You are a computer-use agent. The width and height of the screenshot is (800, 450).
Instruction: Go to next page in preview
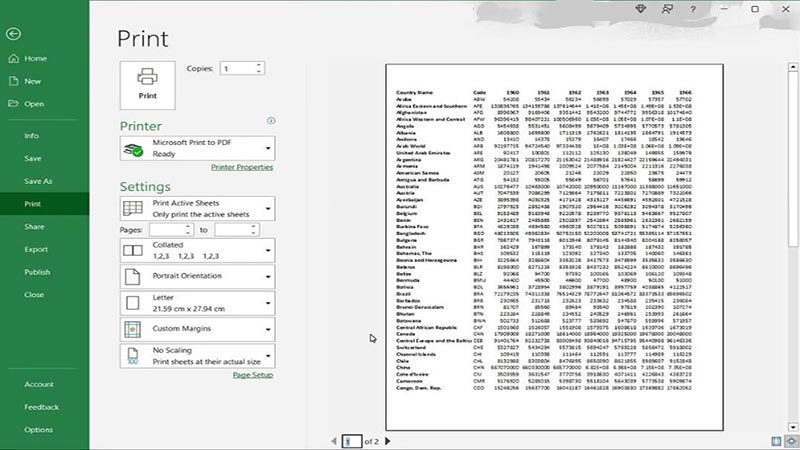click(x=387, y=441)
